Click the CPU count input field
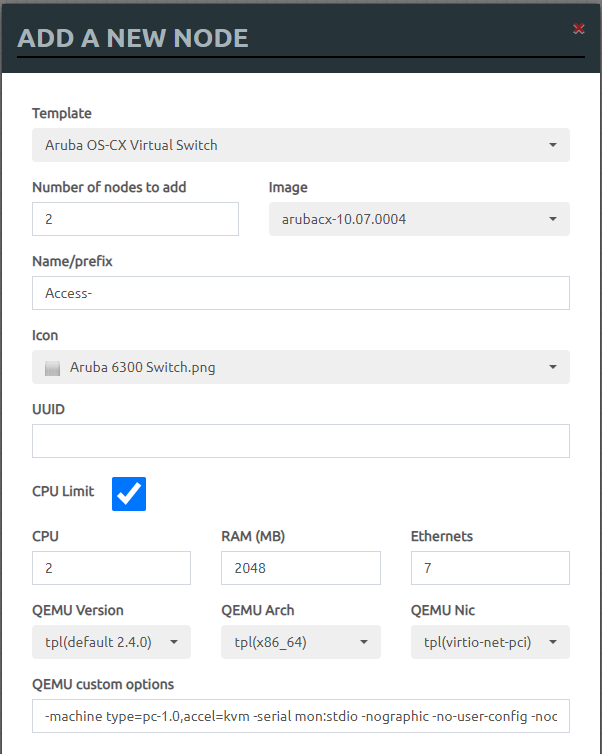Viewport: 602px width, 754px height. (111, 568)
